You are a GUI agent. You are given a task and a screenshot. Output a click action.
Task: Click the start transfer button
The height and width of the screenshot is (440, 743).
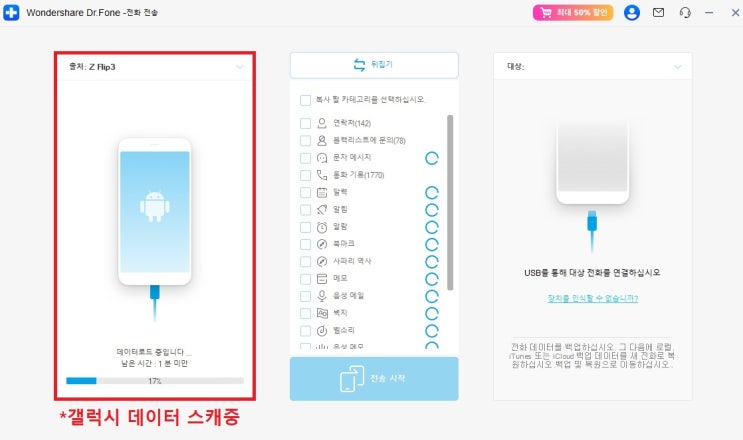point(374,378)
